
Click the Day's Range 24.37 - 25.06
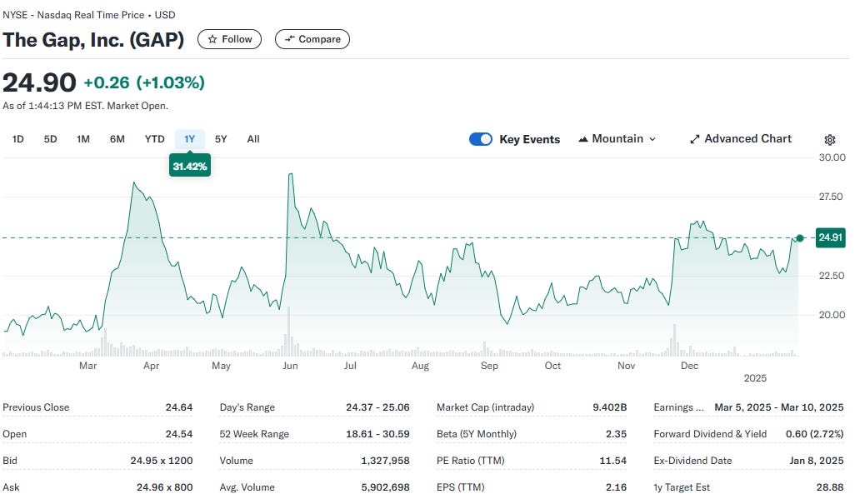coord(377,407)
